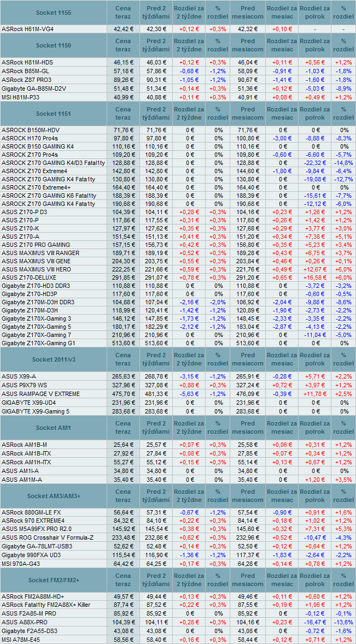The width and height of the screenshot is (356, 644).
Task: Select ASUS Z170 PRO GAMING entry
Action: coord(36,245)
